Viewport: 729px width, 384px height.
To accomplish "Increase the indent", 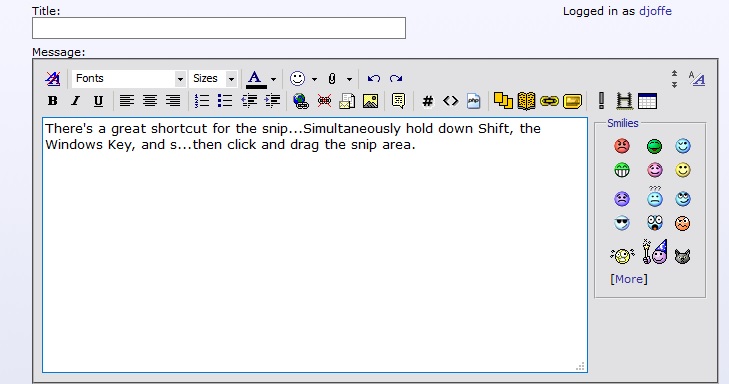I will point(272,100).
